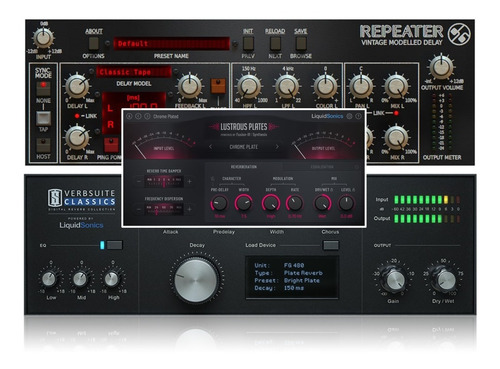The height and width of the screenshot is (369, 500).
Task: Click the COLOR L knob in Repeater
Action: pos(325,86)
